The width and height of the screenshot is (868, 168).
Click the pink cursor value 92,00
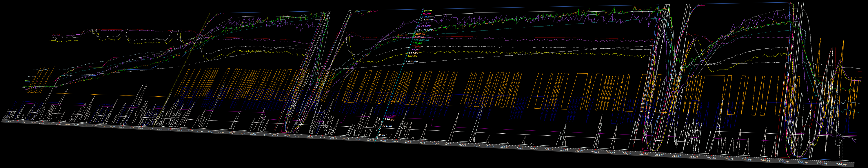point(427,14)
